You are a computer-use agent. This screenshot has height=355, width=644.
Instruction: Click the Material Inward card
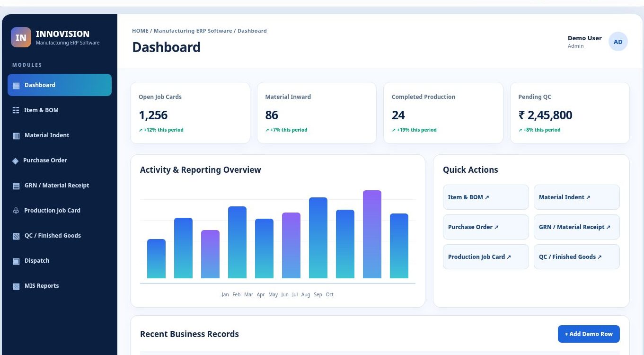317,113
